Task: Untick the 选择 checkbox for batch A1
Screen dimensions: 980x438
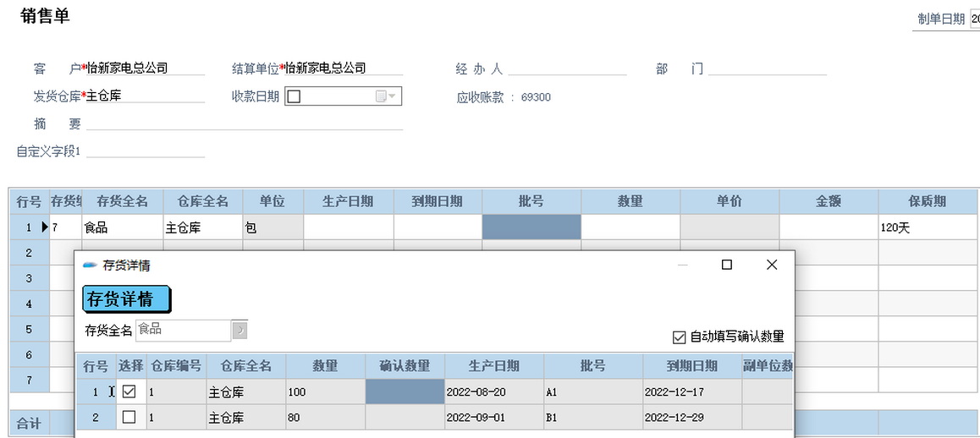Action: (x=129, y=391)
